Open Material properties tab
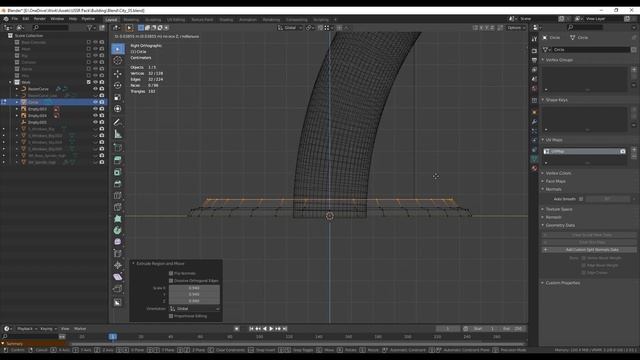 pos(534,168)
